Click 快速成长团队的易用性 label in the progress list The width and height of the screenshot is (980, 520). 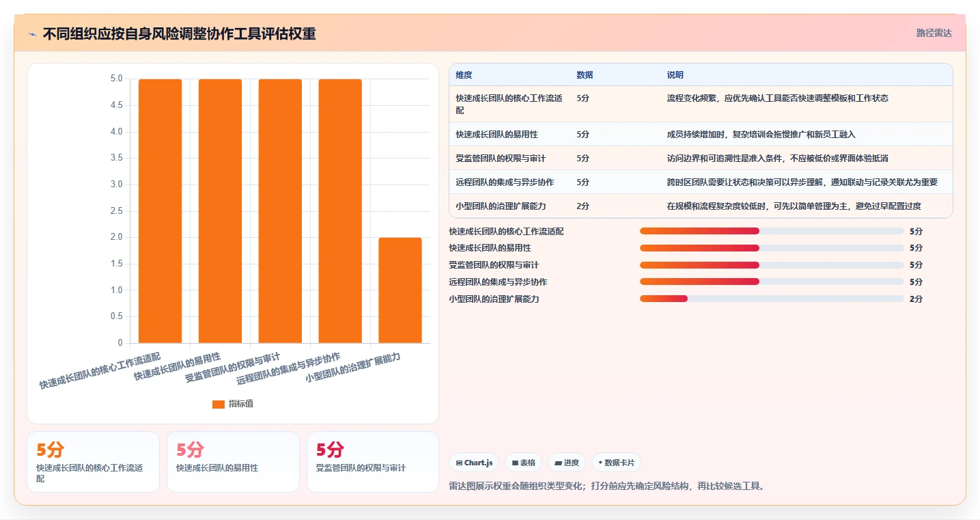pyautogui.click(x=490, y=248)
